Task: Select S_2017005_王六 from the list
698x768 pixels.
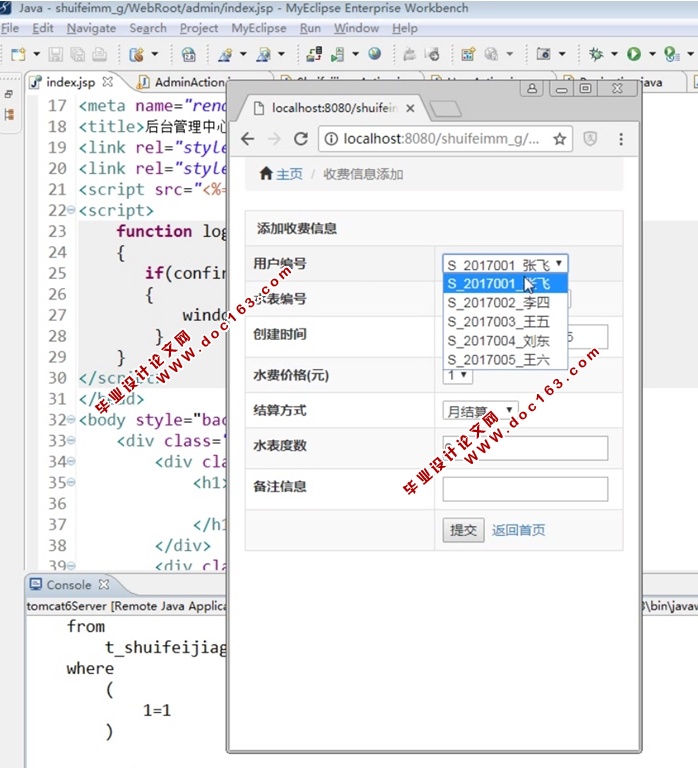Action: (x=505, y=360)
